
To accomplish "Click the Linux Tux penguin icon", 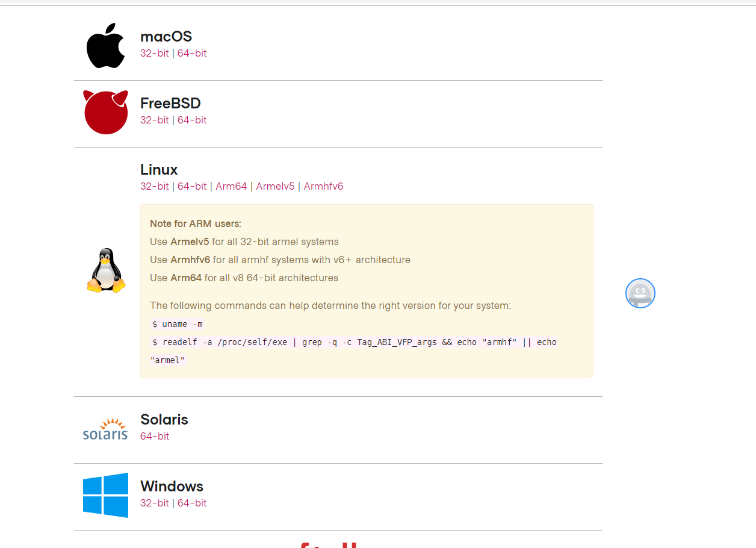I will 107,270.
